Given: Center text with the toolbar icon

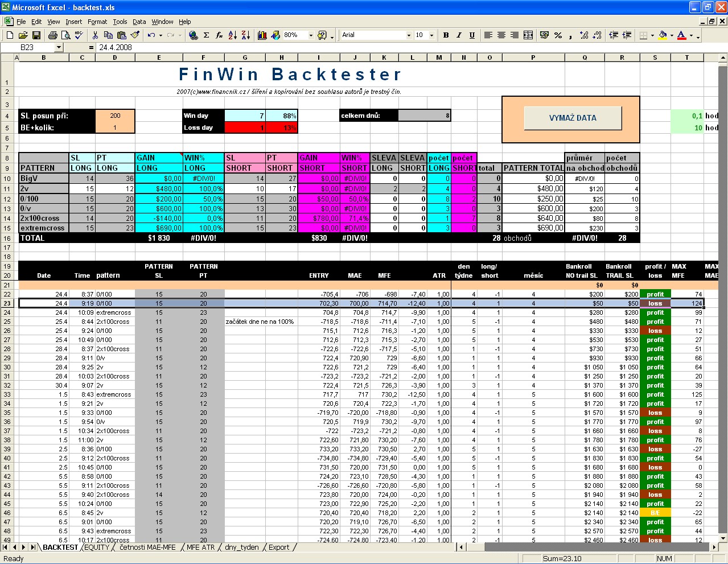Looking at the screenshot, I should coord(501,35).
